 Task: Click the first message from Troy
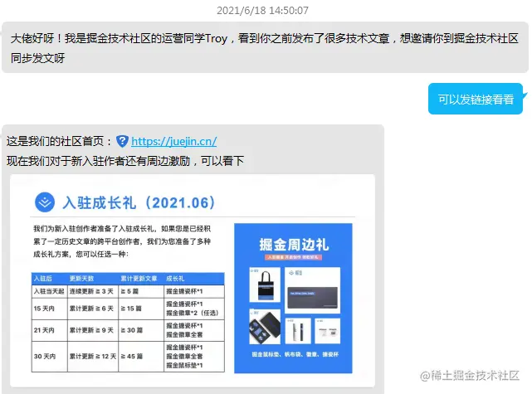[265, 47]
